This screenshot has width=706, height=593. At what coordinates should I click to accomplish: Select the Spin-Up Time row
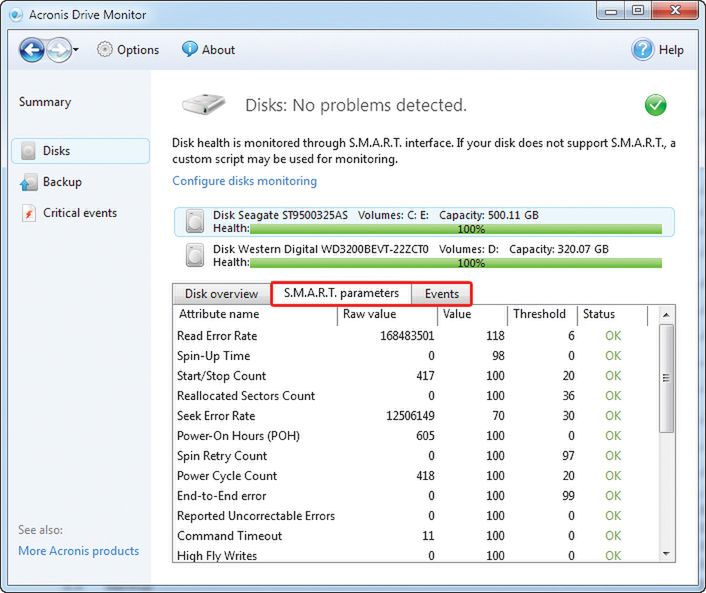tap(416, 356)
